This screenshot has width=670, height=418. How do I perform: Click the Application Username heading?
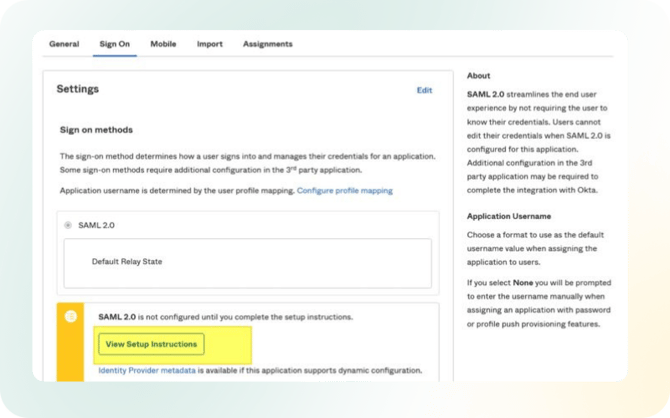508,216
